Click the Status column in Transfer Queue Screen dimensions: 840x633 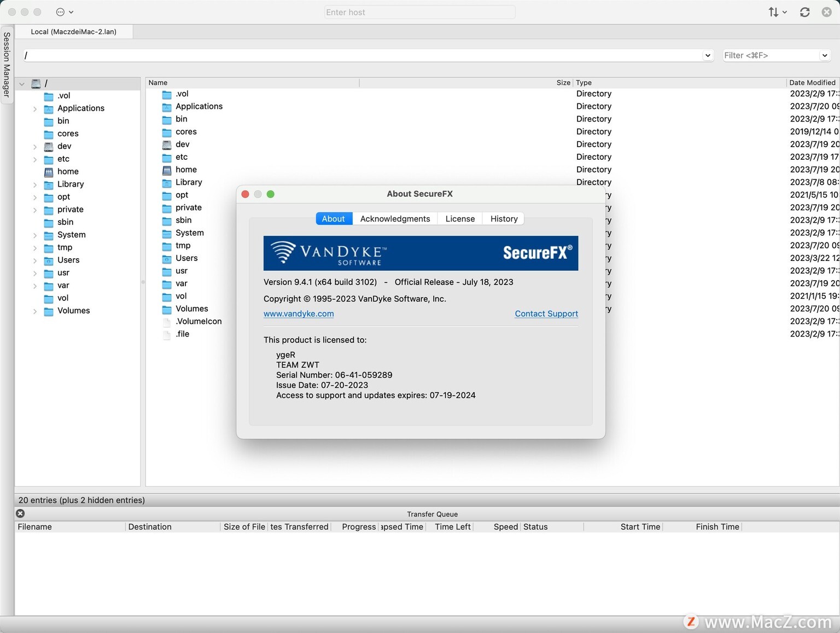coord(552,527)
